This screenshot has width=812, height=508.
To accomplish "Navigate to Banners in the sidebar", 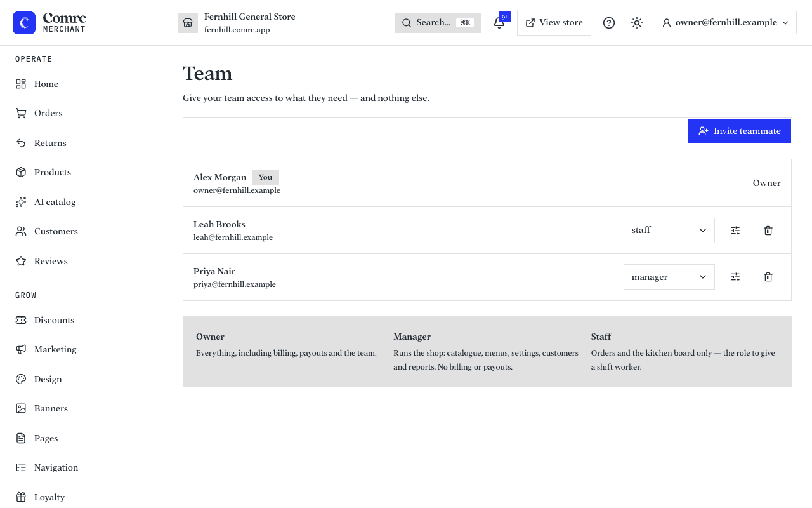I will [81, 408].
